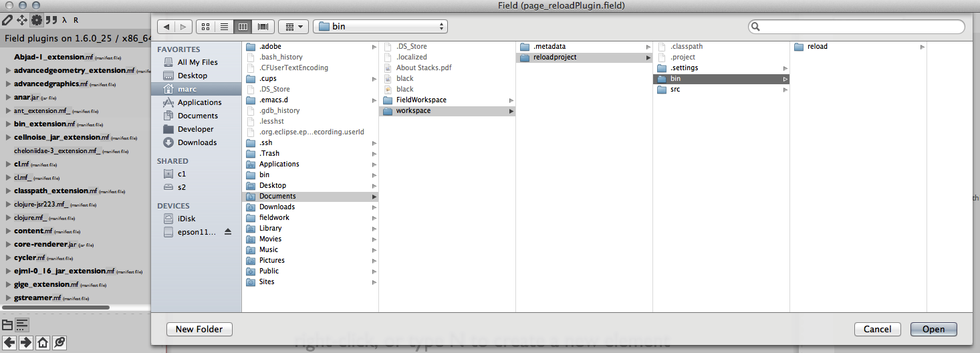Click the quotation marks icon

point(51,20)
